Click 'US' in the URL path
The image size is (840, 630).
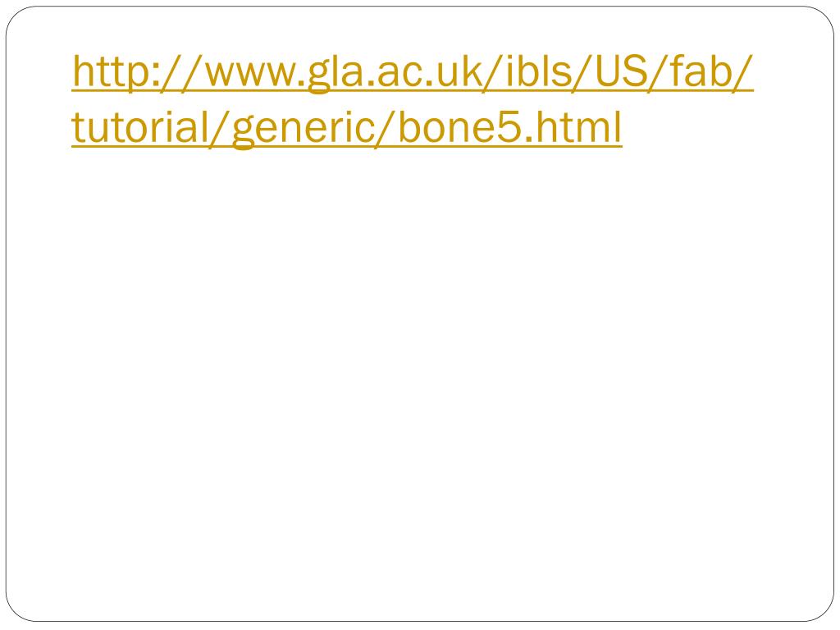(620, 72)
